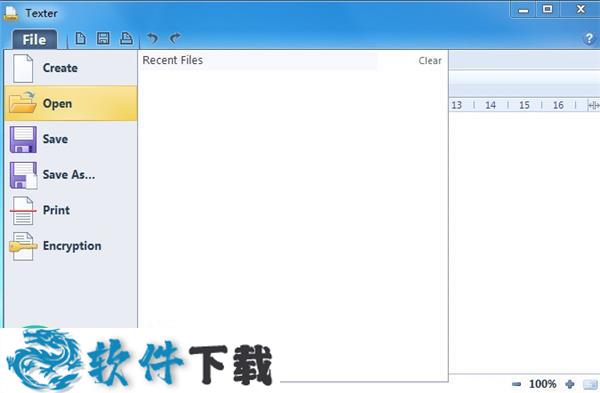
Task: Clear the Recent Files list
Action: pyautogui.click(x=430, y=60)
